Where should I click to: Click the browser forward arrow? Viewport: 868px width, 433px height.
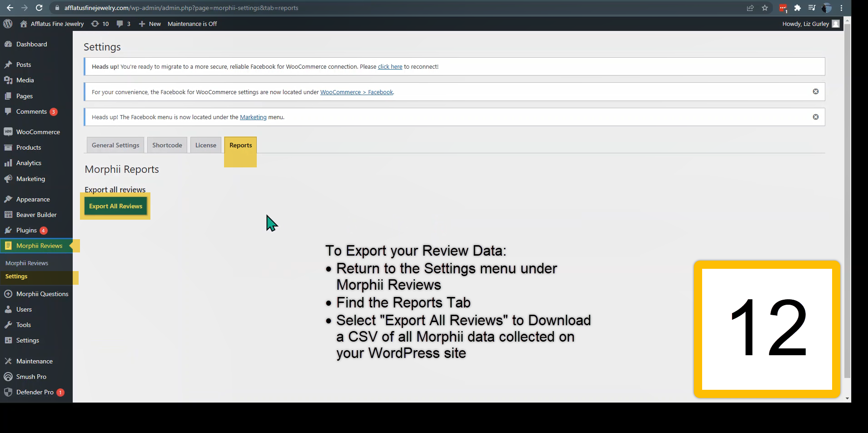[x=25, y=8]
